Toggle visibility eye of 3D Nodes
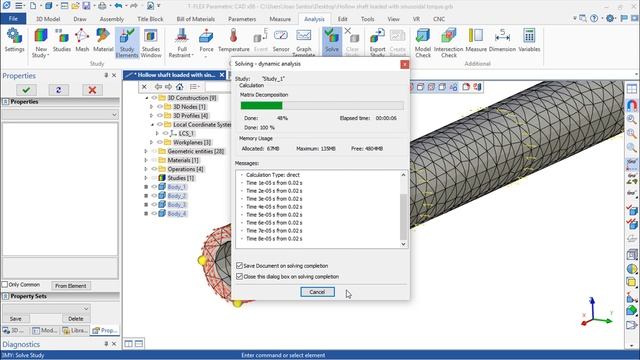The width and height of the screenshot is (640, 360). (x=160, y=107)
